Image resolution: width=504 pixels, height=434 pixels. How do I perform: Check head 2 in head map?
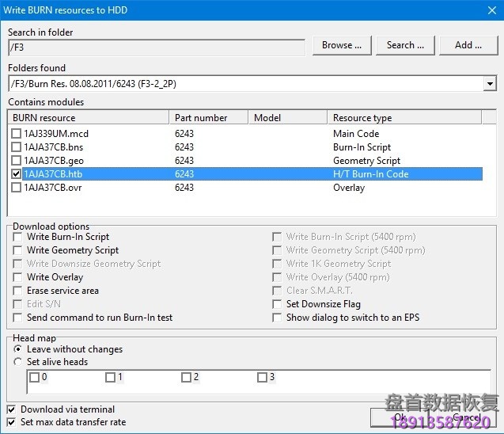click(x=186, y=378)
